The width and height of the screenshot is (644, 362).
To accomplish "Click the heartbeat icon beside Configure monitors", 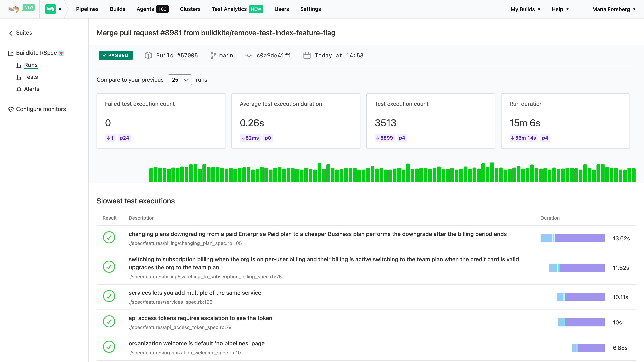I will click(11, 109).
